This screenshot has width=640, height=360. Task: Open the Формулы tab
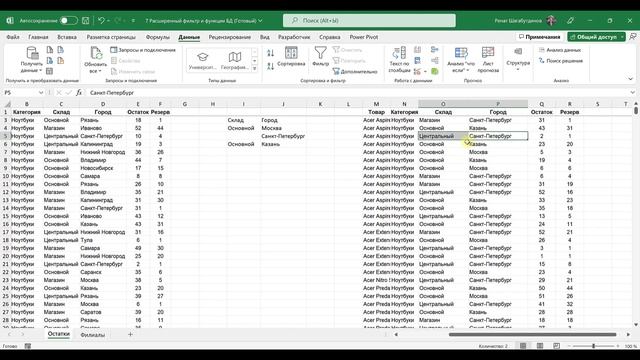coord(158,37)
